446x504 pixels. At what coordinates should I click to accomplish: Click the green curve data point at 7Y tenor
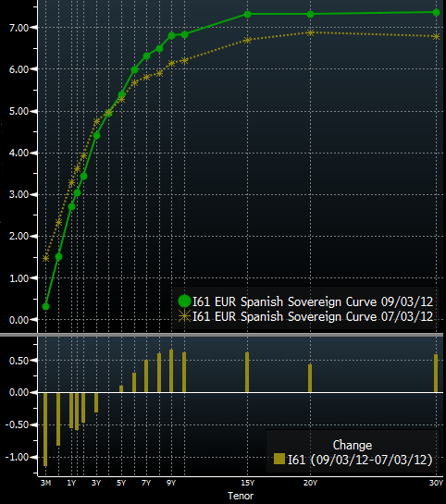click(x=146, y=55)
